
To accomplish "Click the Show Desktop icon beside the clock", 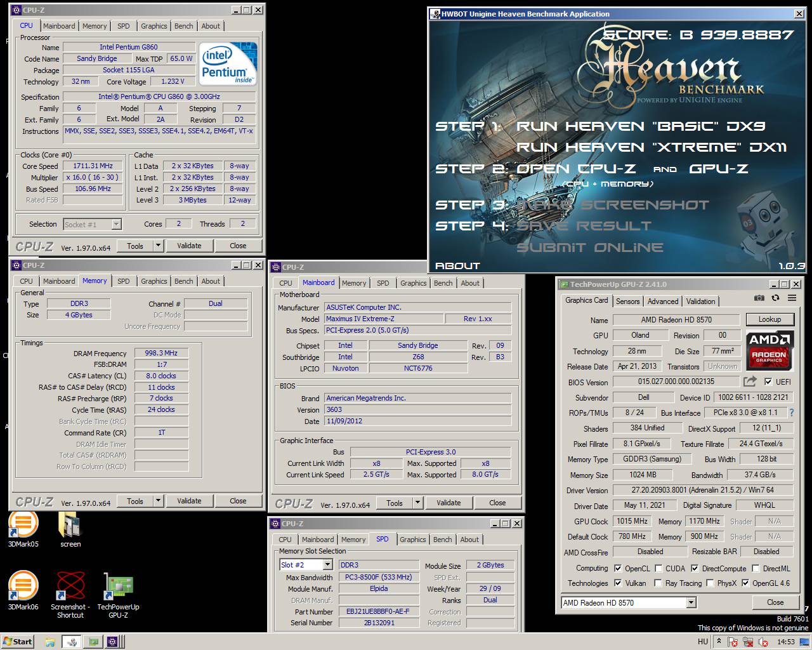I will click(804, 642).
